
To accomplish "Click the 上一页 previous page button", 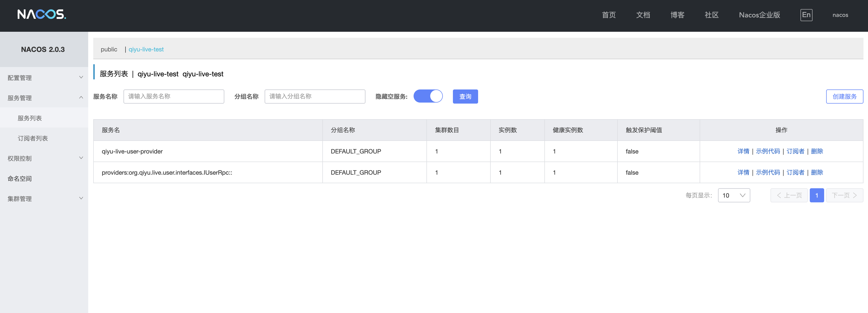I will [x=789, y=195].
